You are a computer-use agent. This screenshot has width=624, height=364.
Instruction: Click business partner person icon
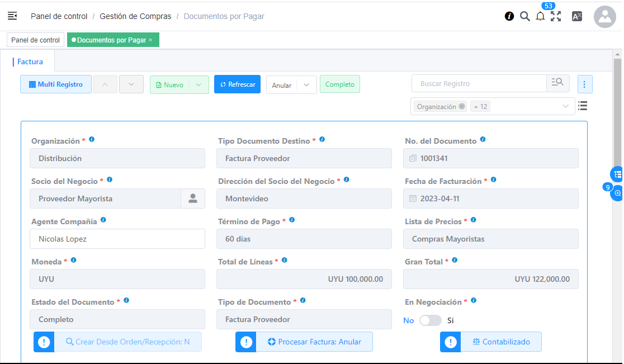coord(193,198)
